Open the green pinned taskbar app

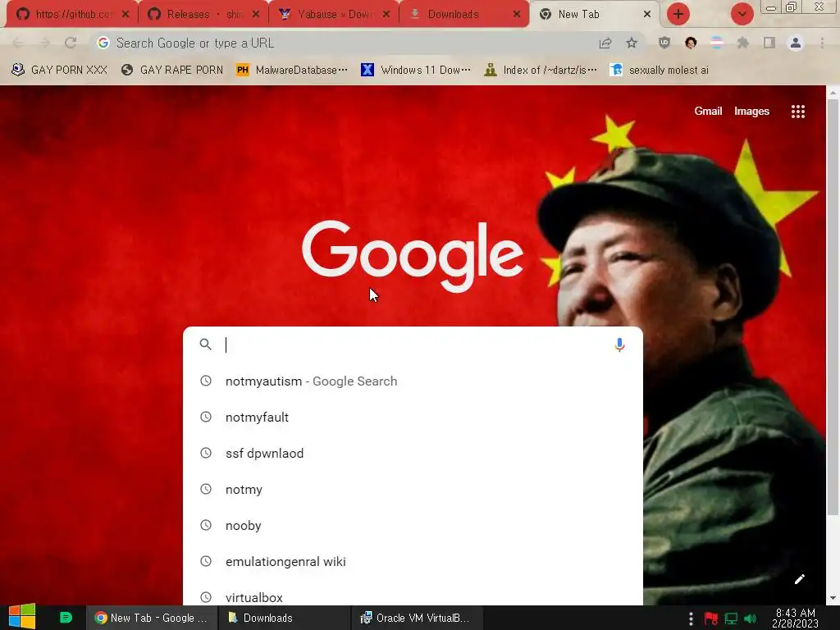(x=66, y=618)
